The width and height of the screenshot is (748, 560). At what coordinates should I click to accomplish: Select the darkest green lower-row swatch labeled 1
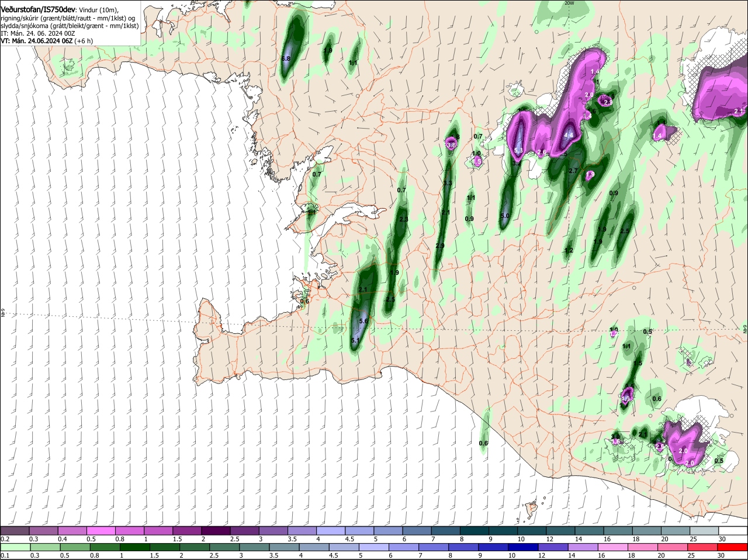pyautogui.click(x=134, y=547)
